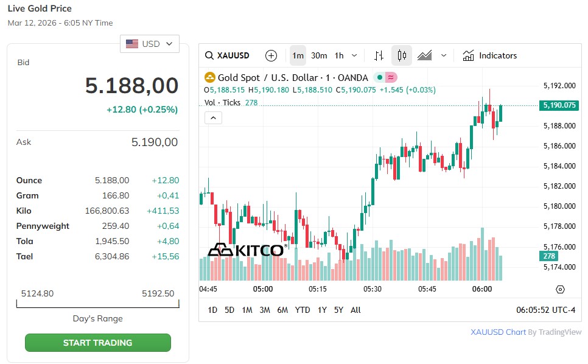This screenshot has height=364, width=588.
Task: Select the area chart style icon
Action: [425, 55]
